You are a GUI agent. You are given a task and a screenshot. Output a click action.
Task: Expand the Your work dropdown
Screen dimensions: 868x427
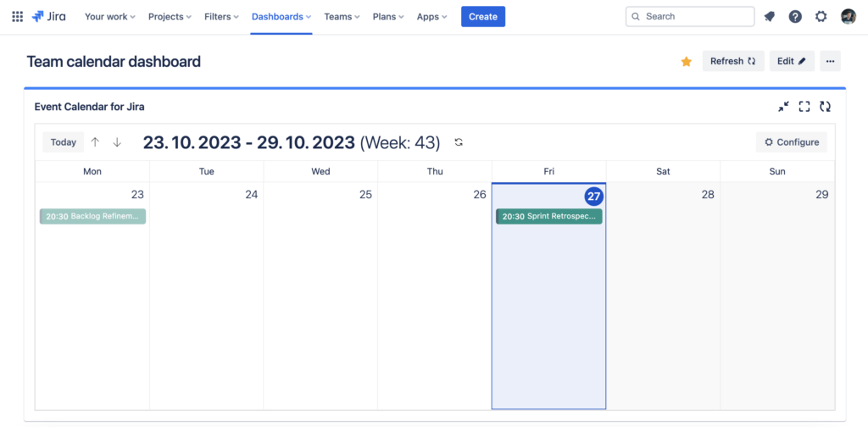point(109,17)
